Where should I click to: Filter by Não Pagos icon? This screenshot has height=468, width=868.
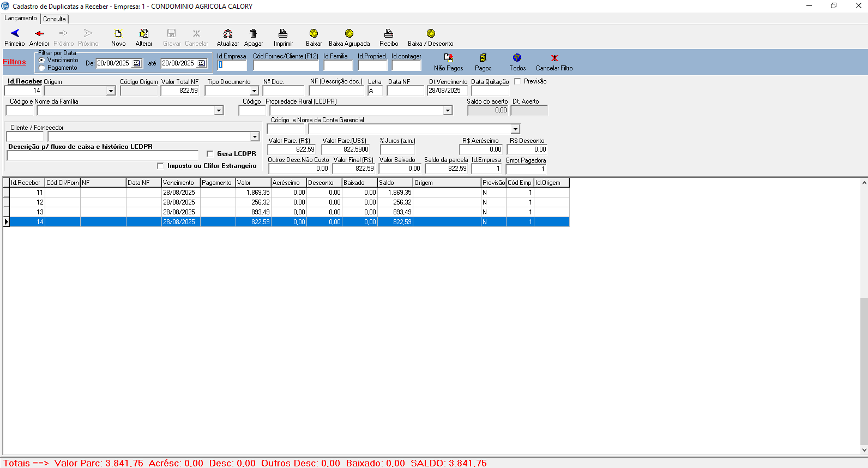pyautogui.click(x=448, y=58)
